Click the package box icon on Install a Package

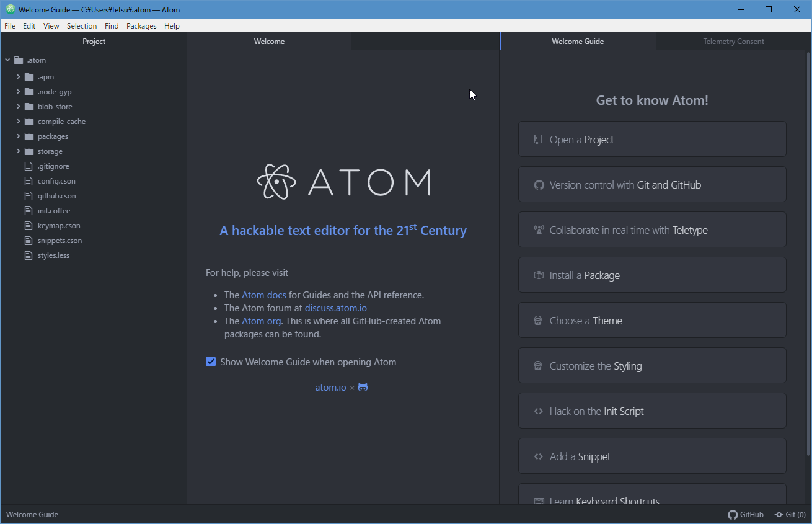point(538,275)
